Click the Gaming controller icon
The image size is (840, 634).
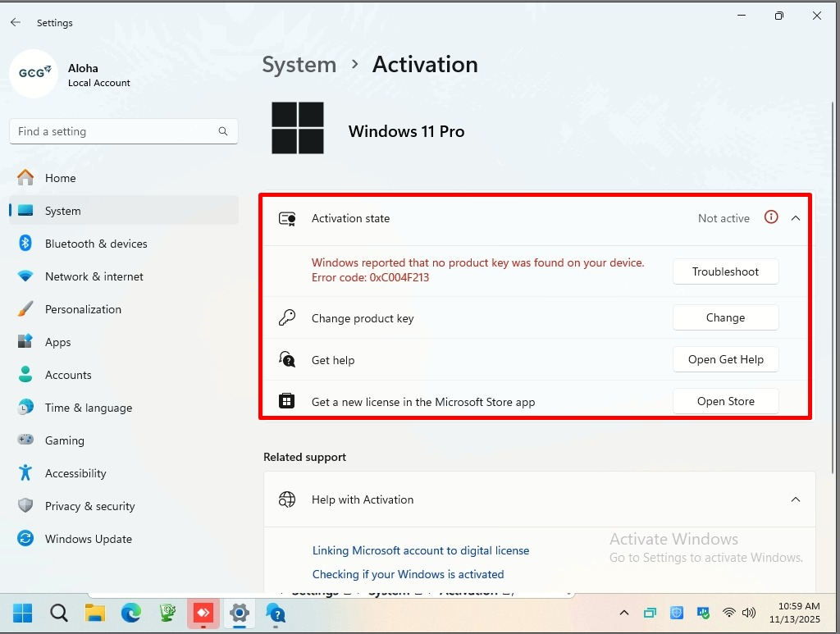tap(25, 440)
